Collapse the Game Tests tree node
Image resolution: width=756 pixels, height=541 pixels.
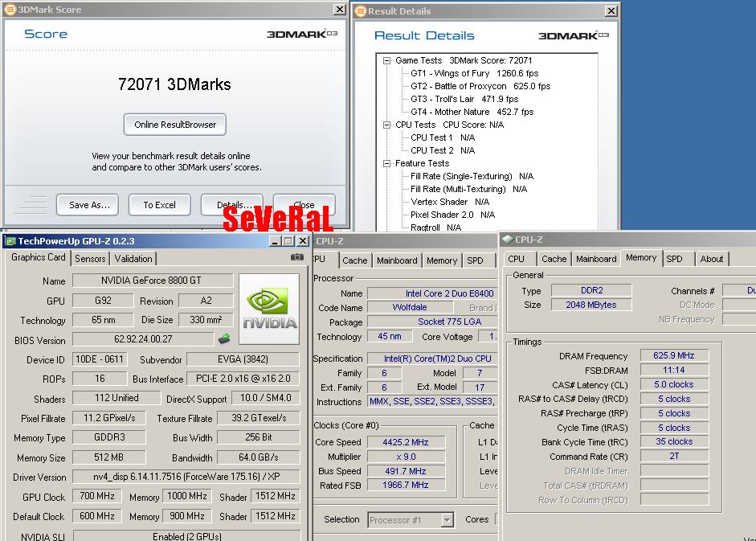pyautogui.click(x=386, y=61)
